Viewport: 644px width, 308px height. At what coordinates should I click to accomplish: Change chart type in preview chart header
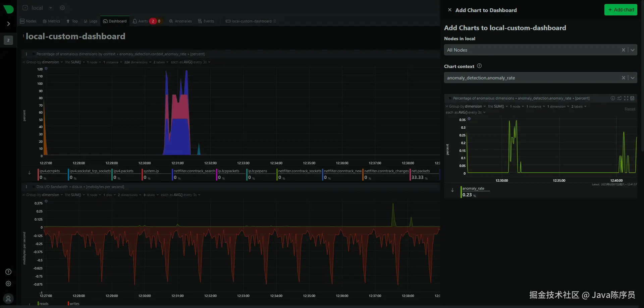tap(620, 98)
